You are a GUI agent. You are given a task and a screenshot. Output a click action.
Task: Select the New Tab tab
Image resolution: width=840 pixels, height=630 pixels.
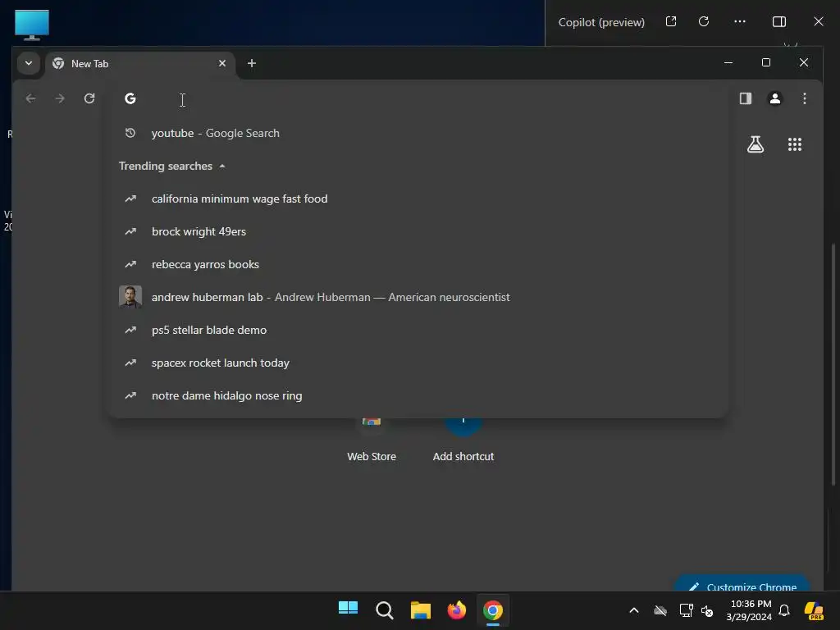(140, 64)
